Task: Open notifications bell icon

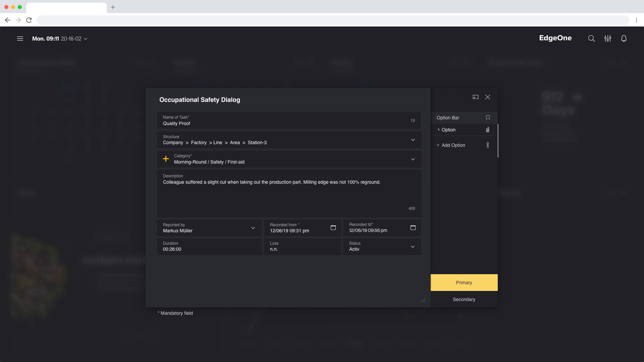Action: [x=624, y=39]
